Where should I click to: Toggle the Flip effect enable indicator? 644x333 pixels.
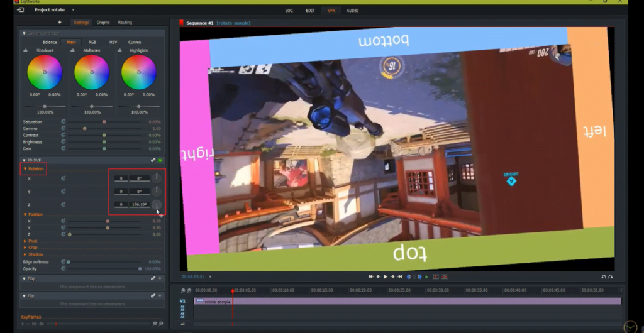tap(160, 296)
